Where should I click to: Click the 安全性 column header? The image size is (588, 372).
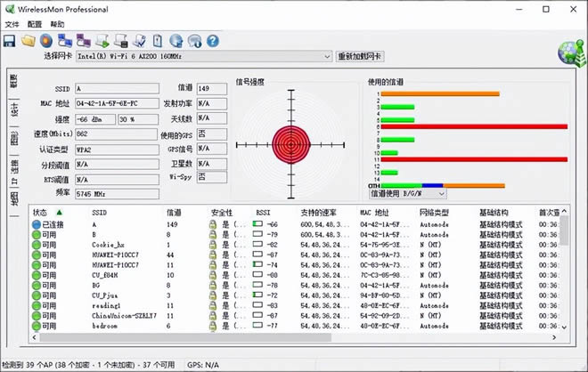click(x=222, y=213)
